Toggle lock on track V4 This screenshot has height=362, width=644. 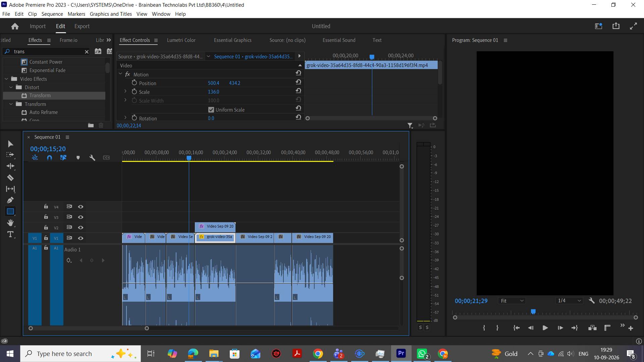pyautogui.click(x=46, y=206)
